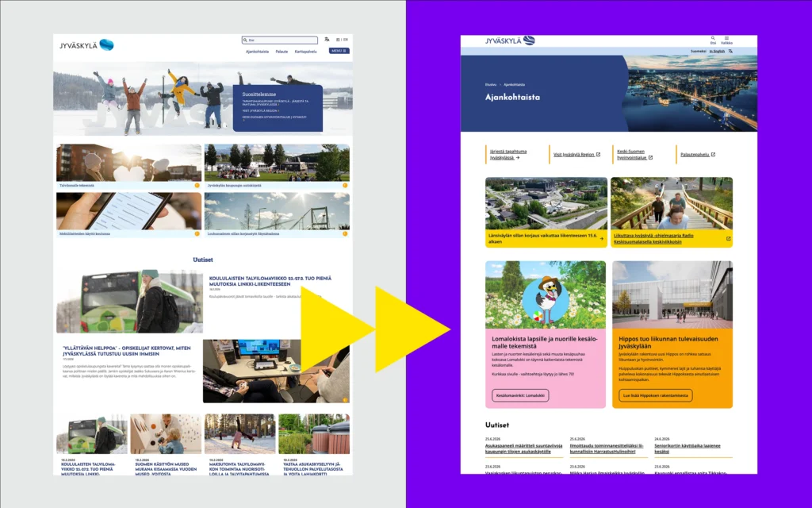
Task: Click the EN language link on the old site
Action: click(x=346, y=40)
